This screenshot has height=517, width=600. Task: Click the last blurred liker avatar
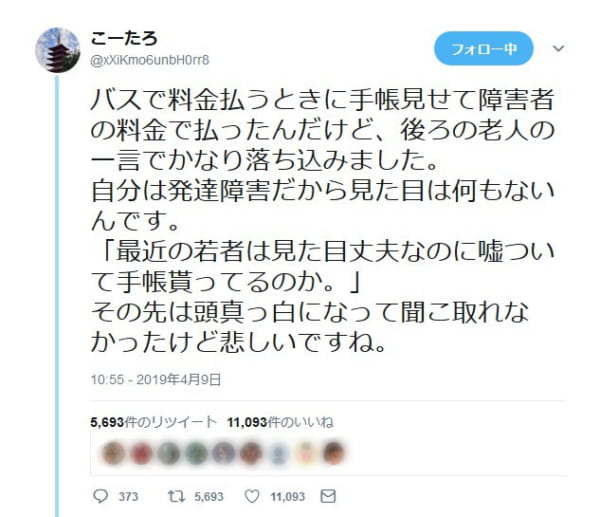[x=333, y=453]
